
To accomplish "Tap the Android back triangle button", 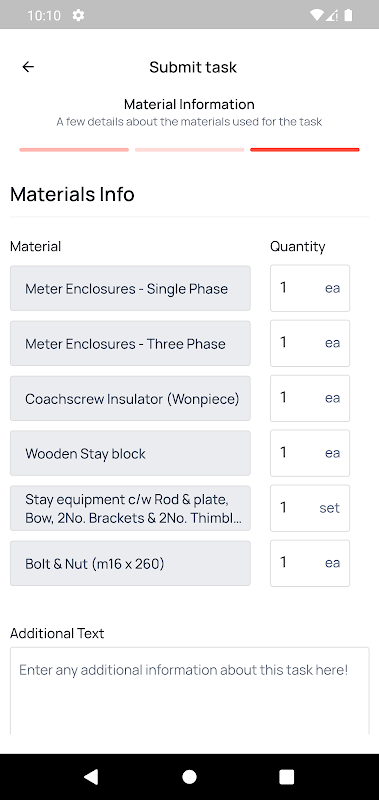I will [x=91, y=777].
